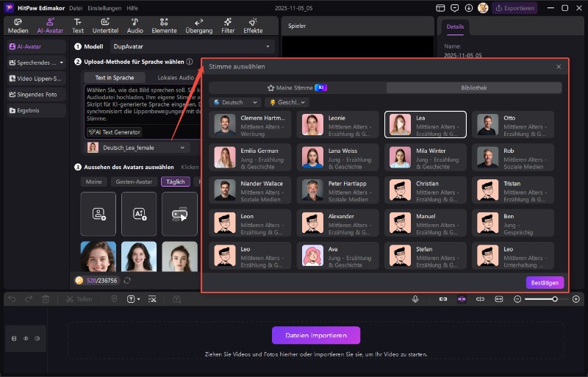Select the Emilia German voice card
Viewport: 588px width, 377px height.
(250, 157)
